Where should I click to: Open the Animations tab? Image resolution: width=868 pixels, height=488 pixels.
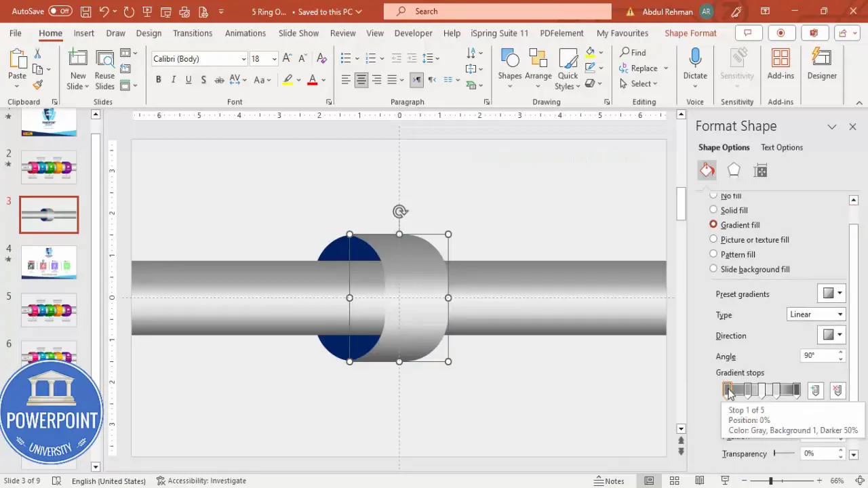click(245, 33)
